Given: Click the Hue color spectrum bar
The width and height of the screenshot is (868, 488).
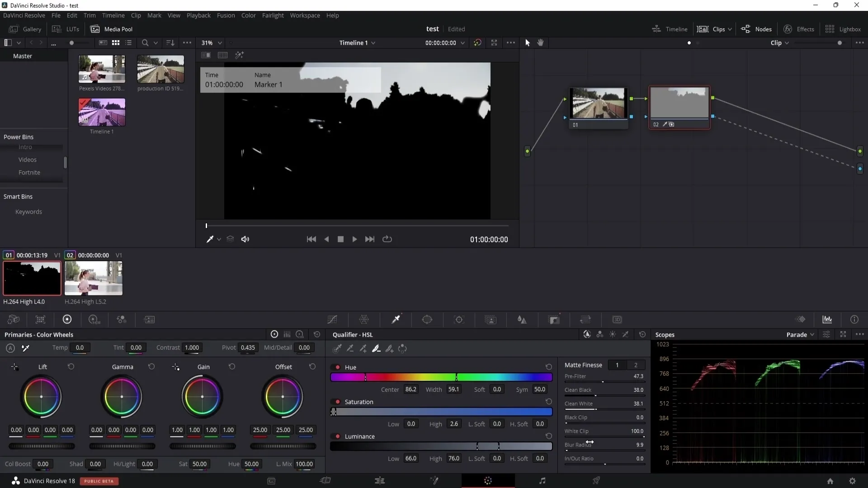Looking at the screenshot, I should [x=441, y=377].
